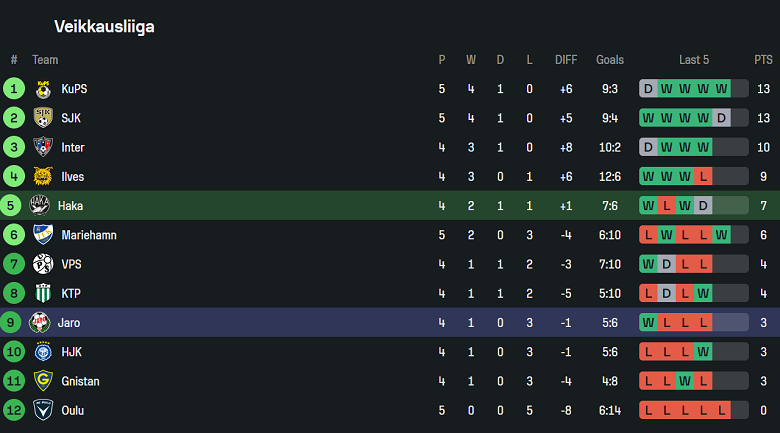Open the Oulu team link
This screenshot has height=433, width=780.
click(72, 411)
